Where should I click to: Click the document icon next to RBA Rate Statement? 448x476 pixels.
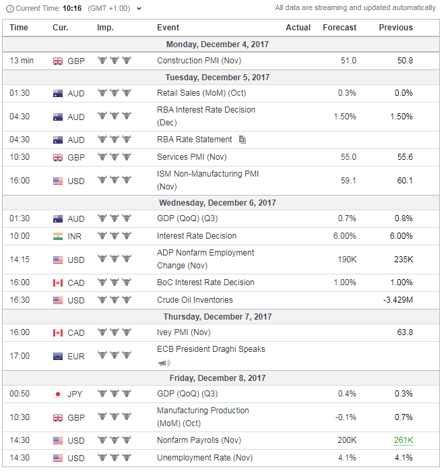click(x=243, y=140)
